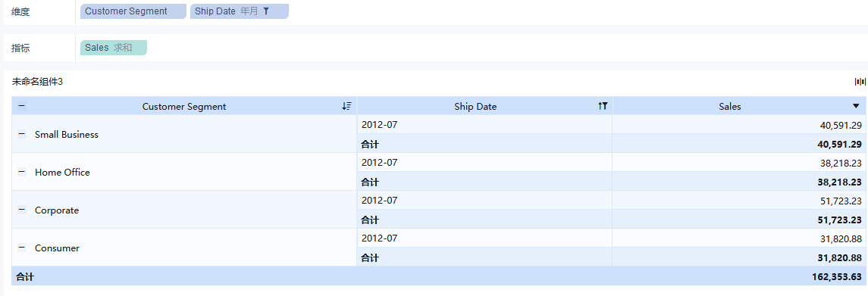Select the Consumer row label

coord(57,248)
